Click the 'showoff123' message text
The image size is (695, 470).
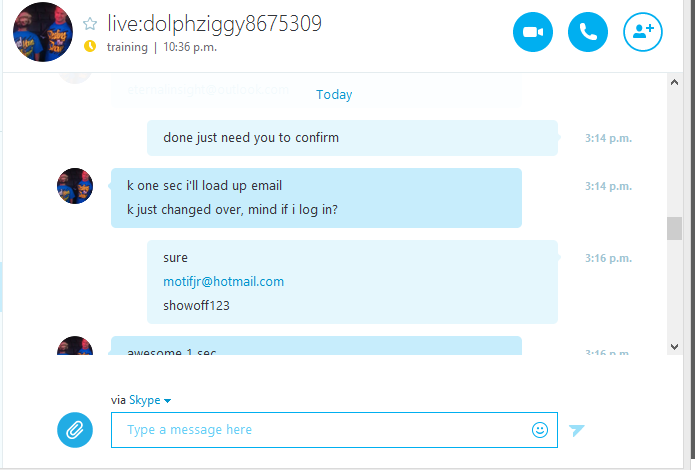point(196,306)
